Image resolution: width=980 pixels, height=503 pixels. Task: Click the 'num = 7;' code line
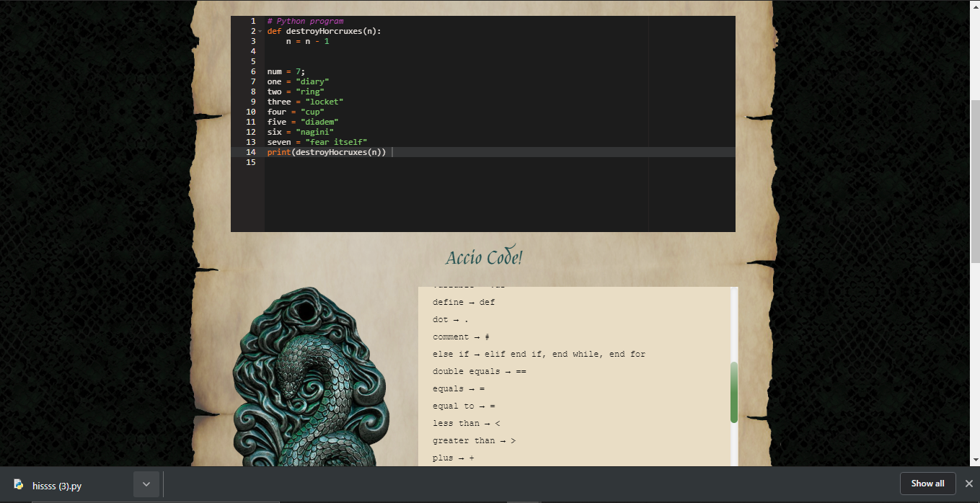click(x=286, y=71)
